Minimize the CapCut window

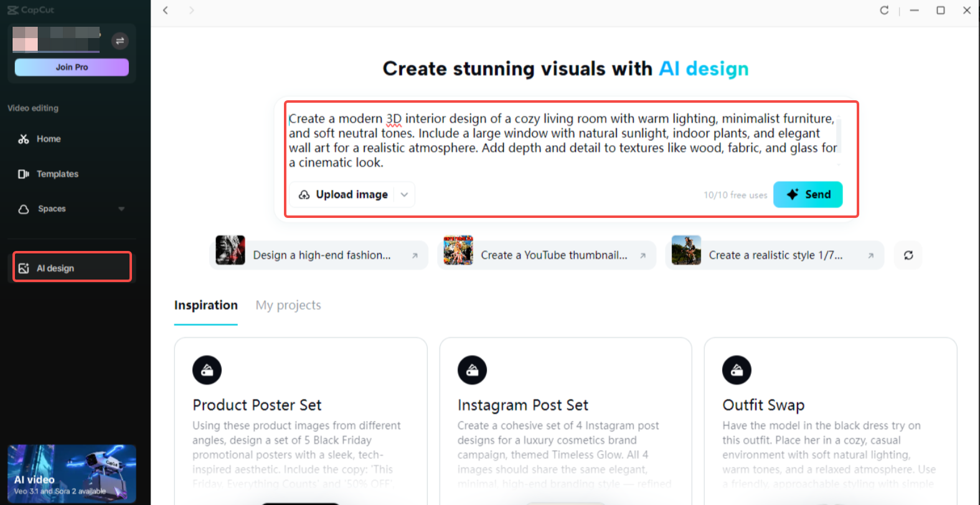click(x=914, y=10)
